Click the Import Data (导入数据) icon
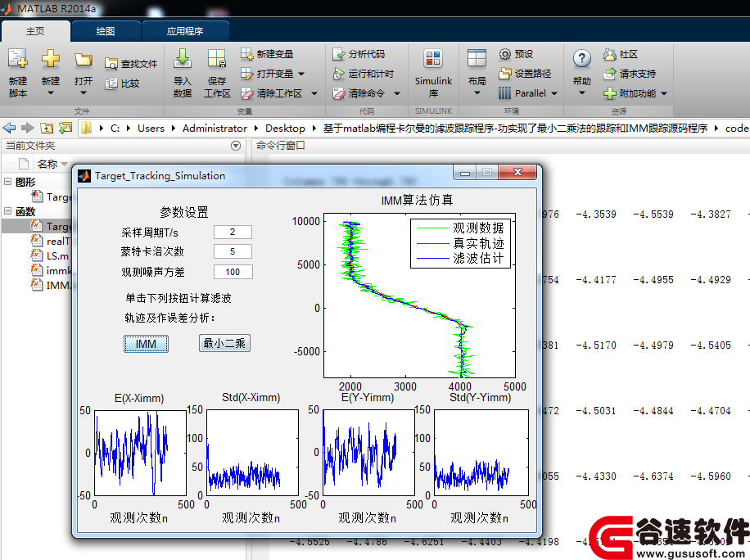This screenshot has width=750, height=560. coord(183,58)
